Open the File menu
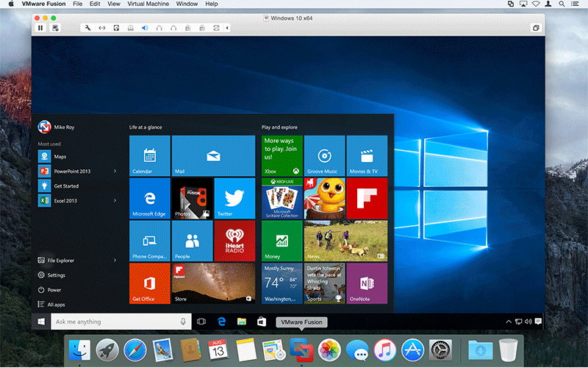The image size is (588, 368). coord(78,4)
